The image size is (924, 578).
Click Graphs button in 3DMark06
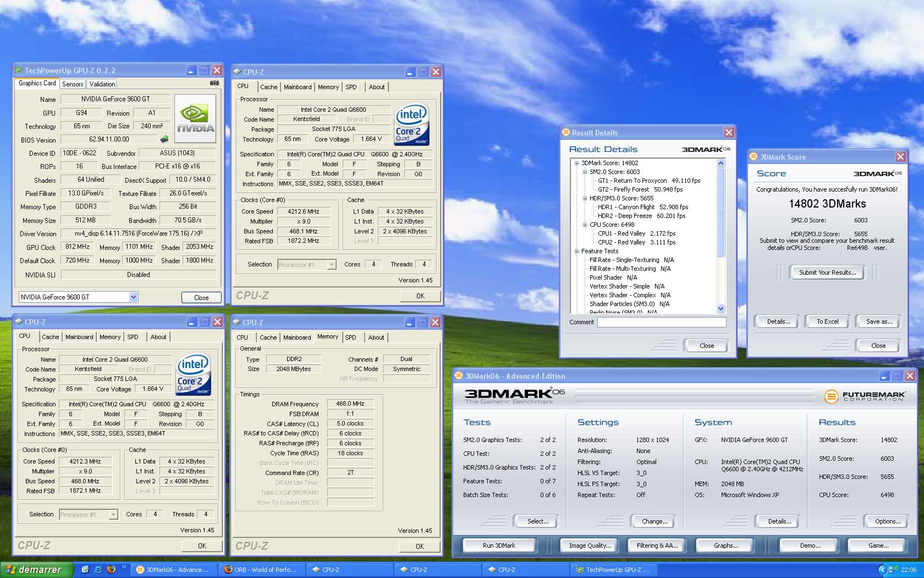pyautogui.click(x=725, y=546)
